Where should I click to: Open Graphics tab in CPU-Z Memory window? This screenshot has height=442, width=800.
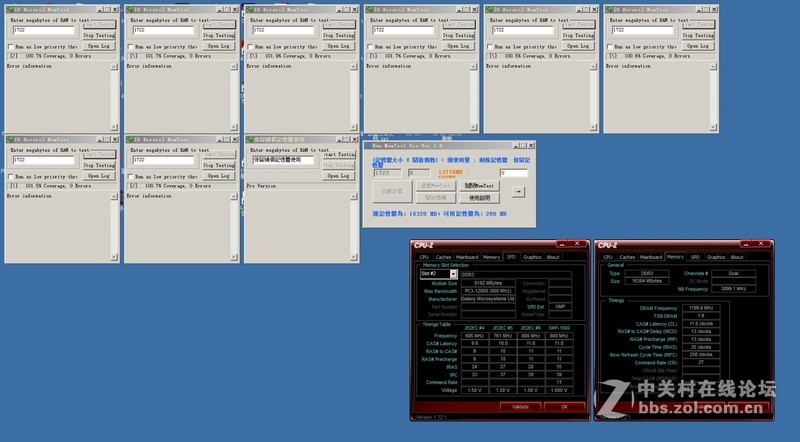(x=716, y=257)
